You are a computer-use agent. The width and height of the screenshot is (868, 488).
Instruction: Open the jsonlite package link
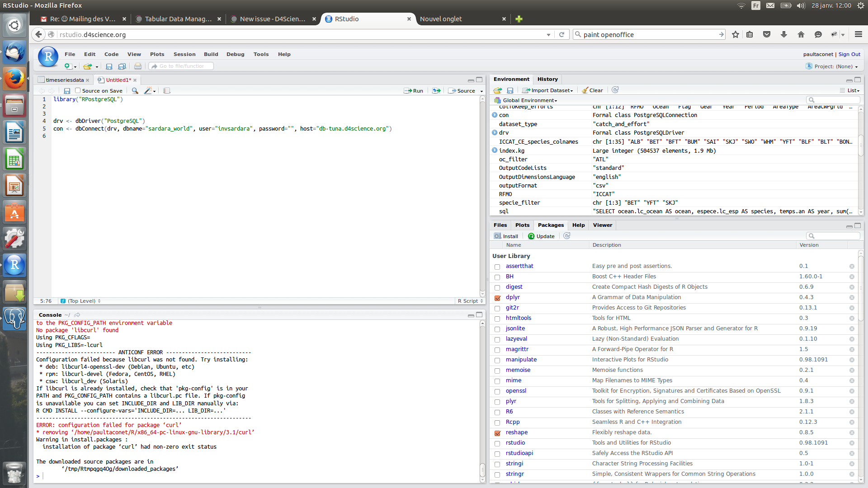pos(515,328)
